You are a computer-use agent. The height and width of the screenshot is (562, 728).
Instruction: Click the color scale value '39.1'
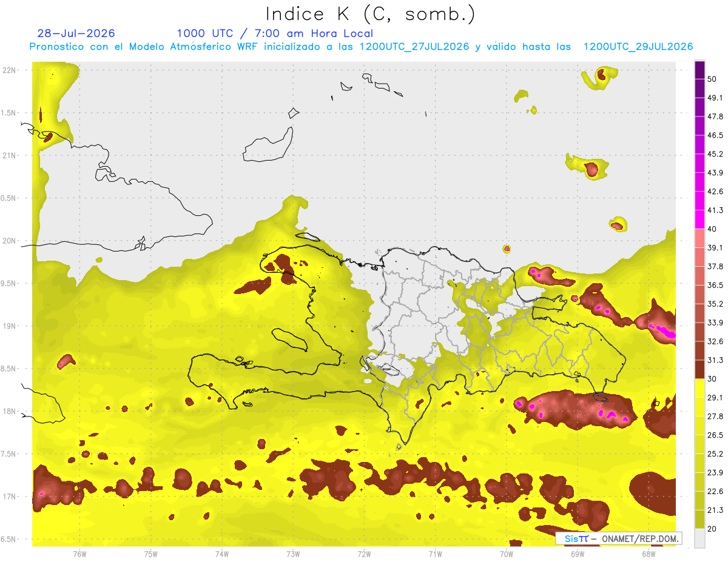point(715,247)
